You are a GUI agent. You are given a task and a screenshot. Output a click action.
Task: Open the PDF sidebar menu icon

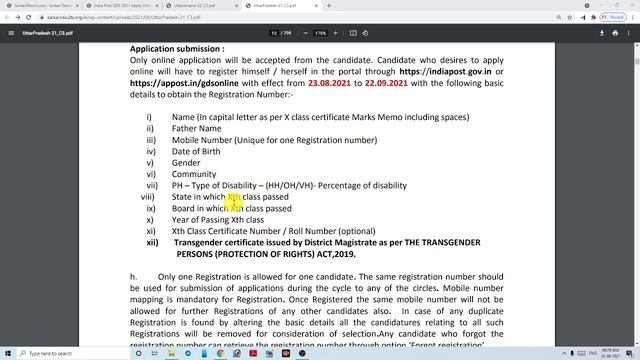tap(11, 33)
